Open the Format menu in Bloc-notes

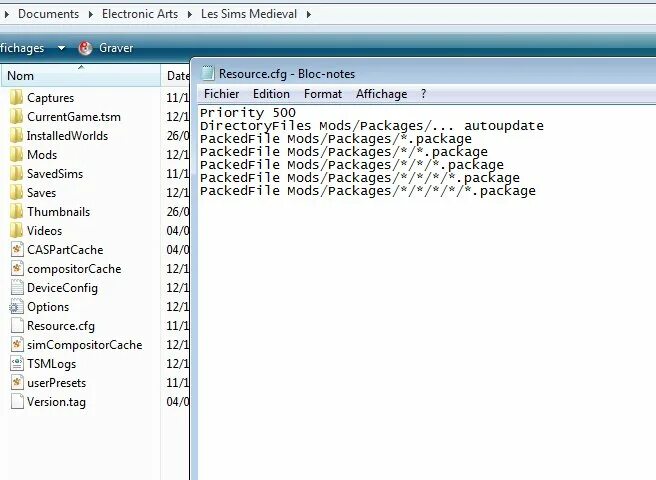pos(323,94)
